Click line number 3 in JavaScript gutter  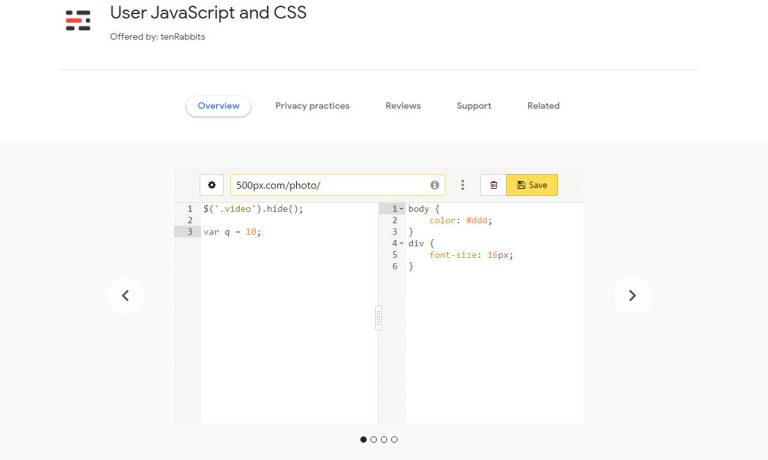(190, 232)
